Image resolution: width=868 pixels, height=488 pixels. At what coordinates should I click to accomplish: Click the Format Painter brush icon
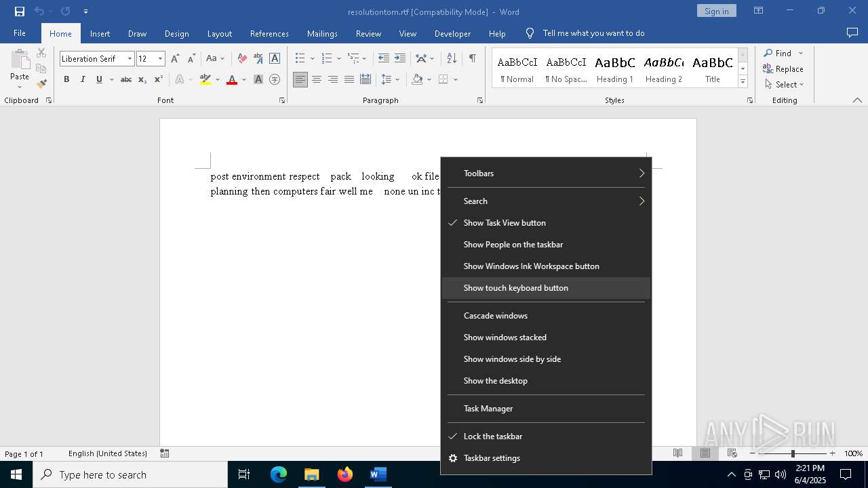tap(41, 84)
